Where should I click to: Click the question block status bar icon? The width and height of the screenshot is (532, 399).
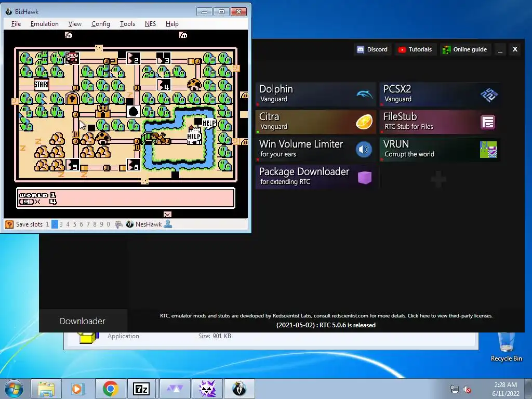point(9,224)
